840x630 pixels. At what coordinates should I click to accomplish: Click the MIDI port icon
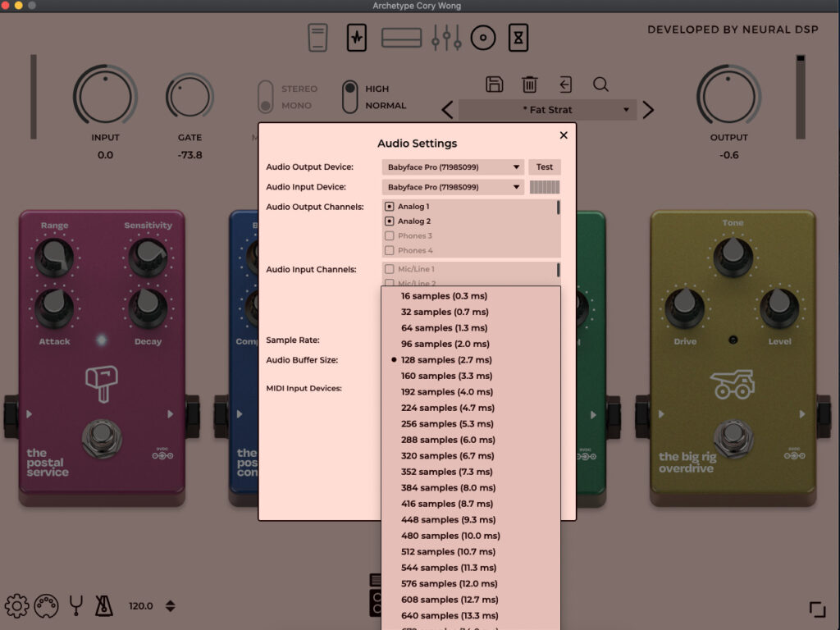pos(46,606)
